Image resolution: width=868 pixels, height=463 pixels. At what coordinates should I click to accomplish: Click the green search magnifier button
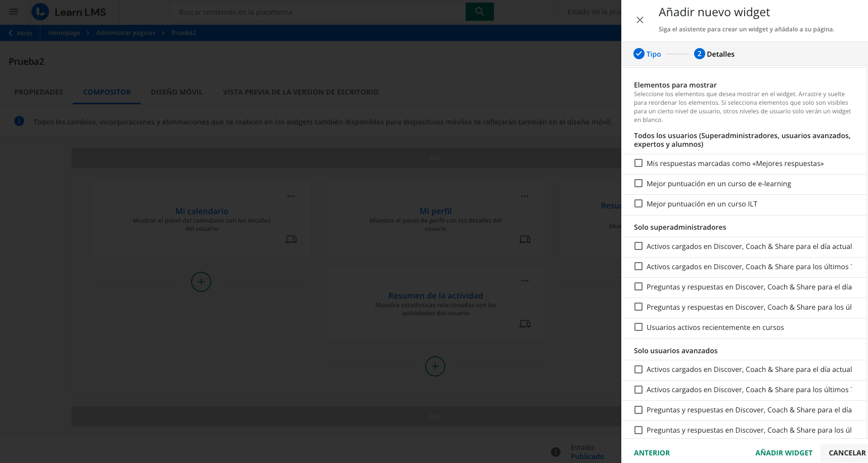(x=479, y=12)
